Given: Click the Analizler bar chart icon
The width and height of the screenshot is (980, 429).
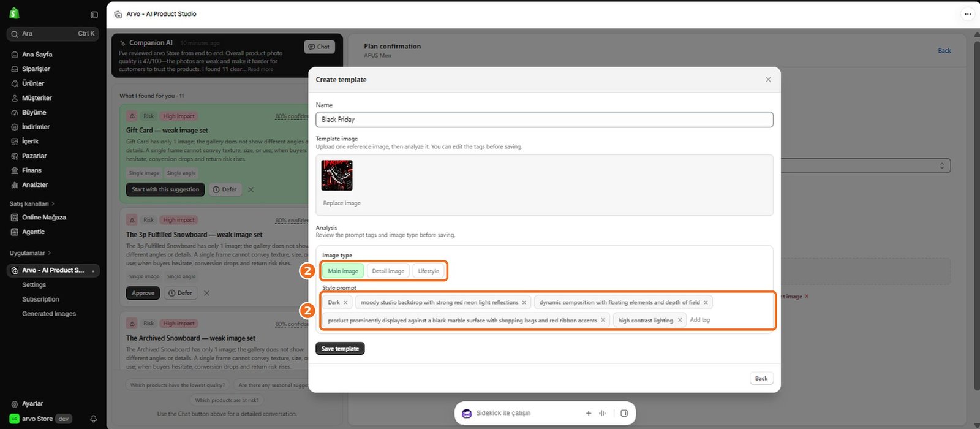Looking at the screenshot, I should (15, 185).
